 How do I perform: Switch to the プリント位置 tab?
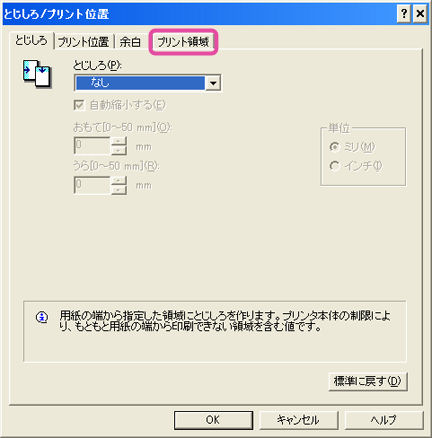pyautogui.click(x=83, y=42)
